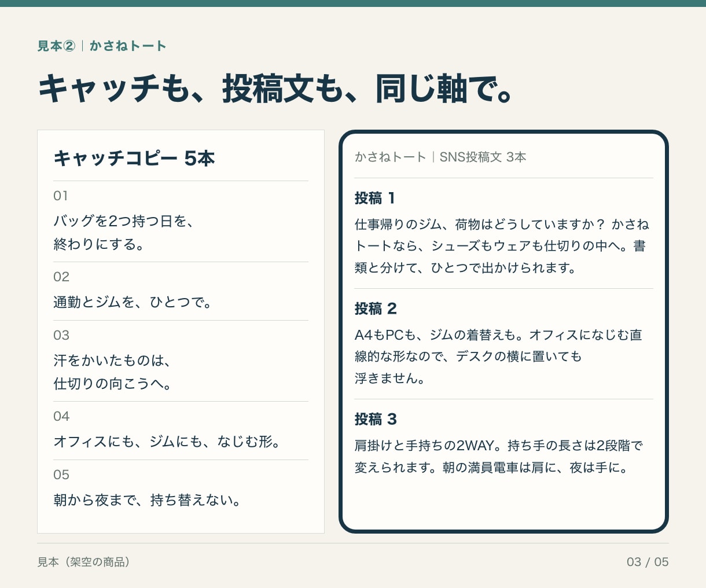Click copy number 05
Screen dimensions: 706x588
[x=61, y=475]
